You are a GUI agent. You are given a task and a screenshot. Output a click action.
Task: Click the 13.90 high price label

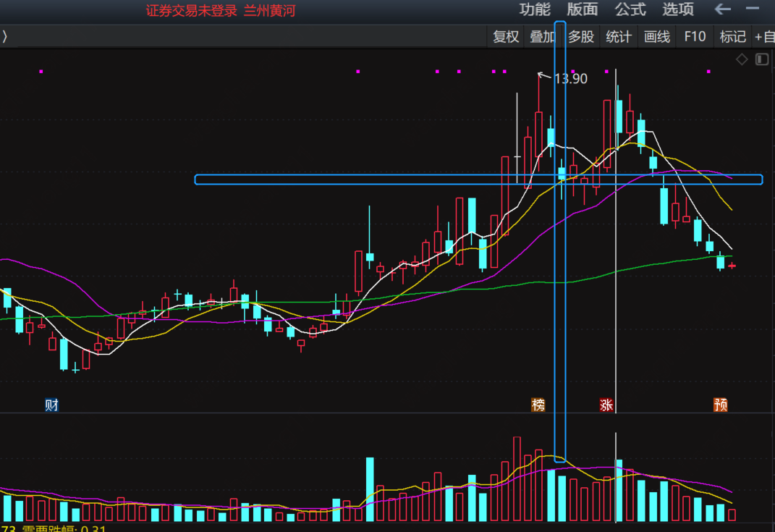pos(571,79)
